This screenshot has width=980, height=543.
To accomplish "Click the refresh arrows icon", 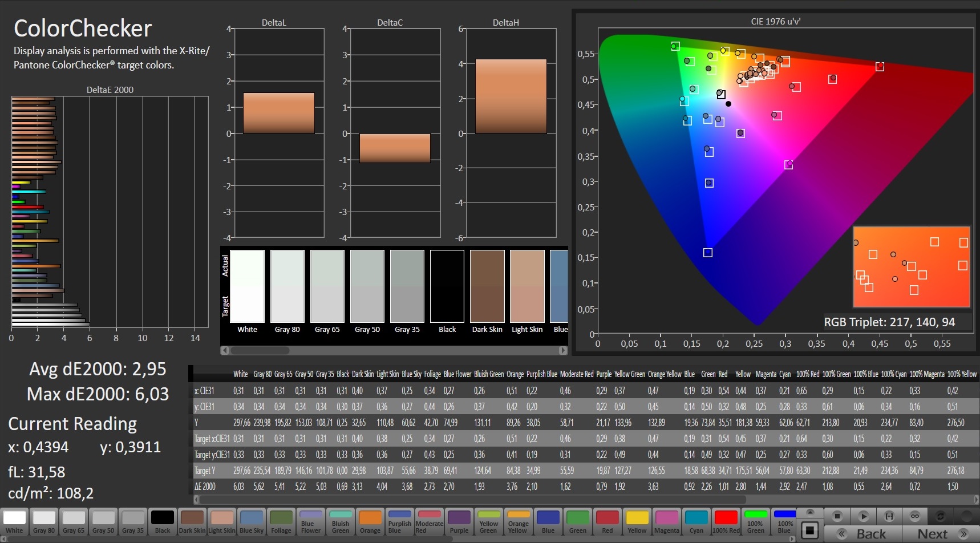I will coord(940,516).
